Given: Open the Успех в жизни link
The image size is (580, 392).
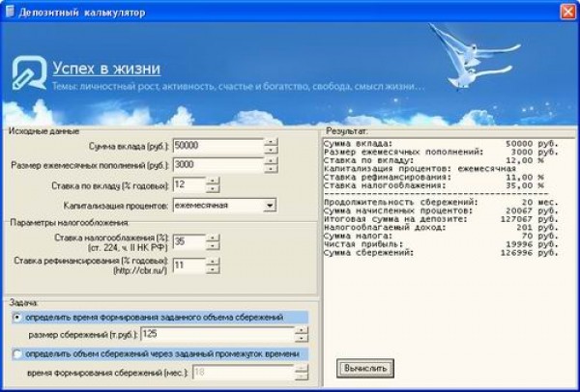Looking at the screenshot, I should [106, 69].
